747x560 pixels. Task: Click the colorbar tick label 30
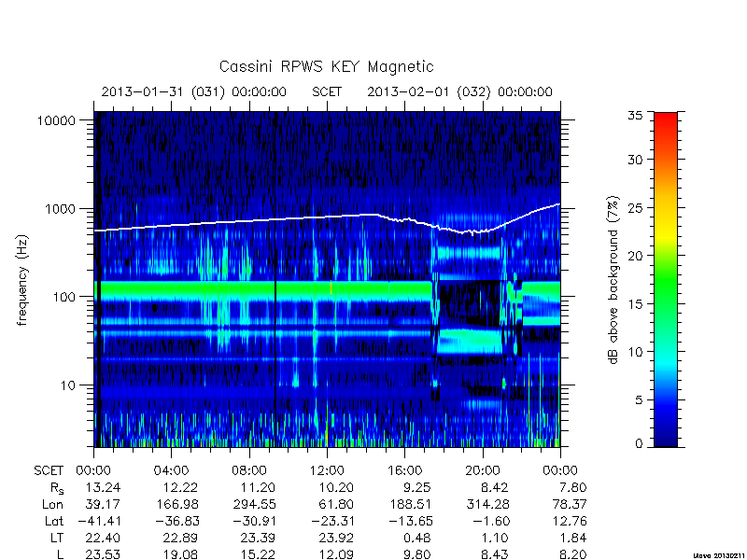click(636, 160)
